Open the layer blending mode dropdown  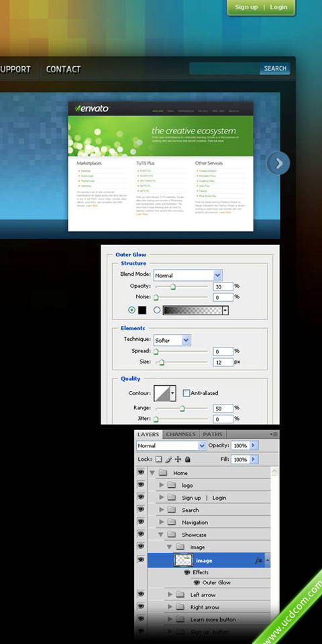171,445
